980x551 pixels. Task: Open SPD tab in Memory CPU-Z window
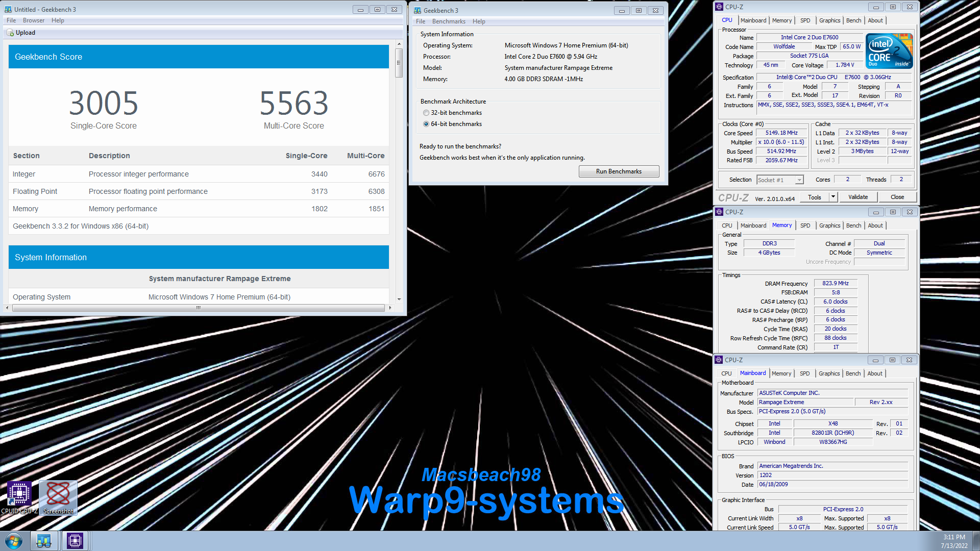coord(805,226)
